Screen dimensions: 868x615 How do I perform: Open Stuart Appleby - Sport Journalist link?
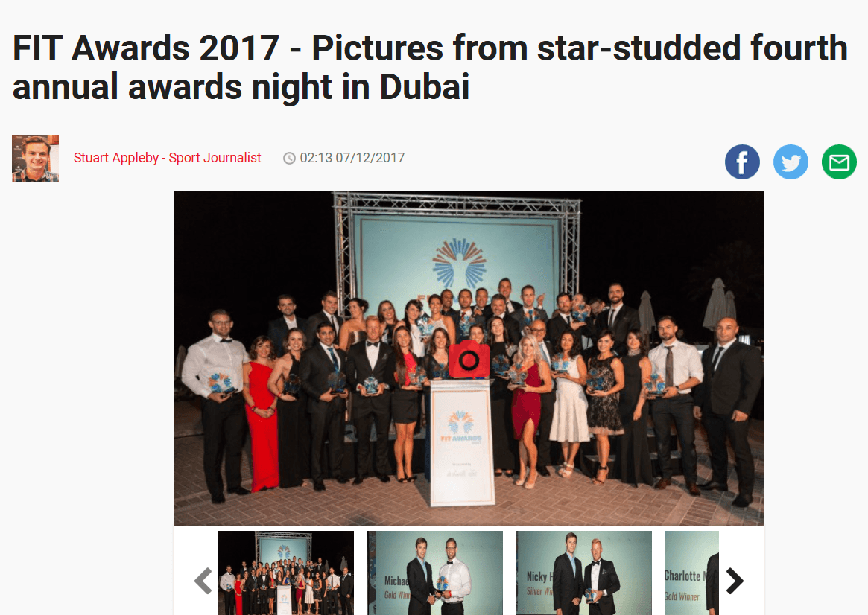[167, 158]
